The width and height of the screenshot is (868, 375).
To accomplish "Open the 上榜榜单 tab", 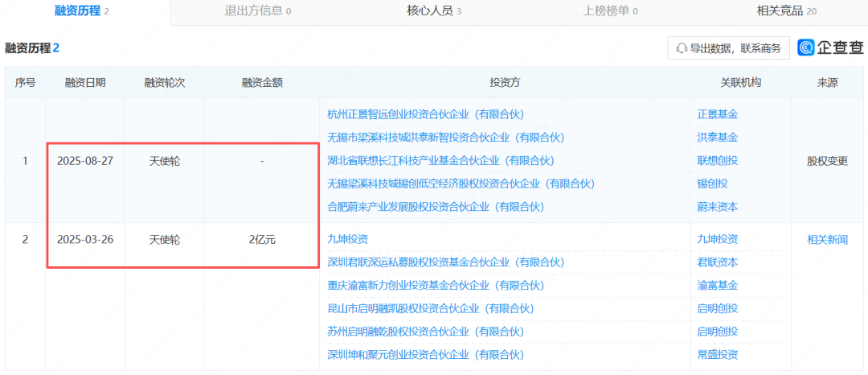I will [x=611, y=10].
